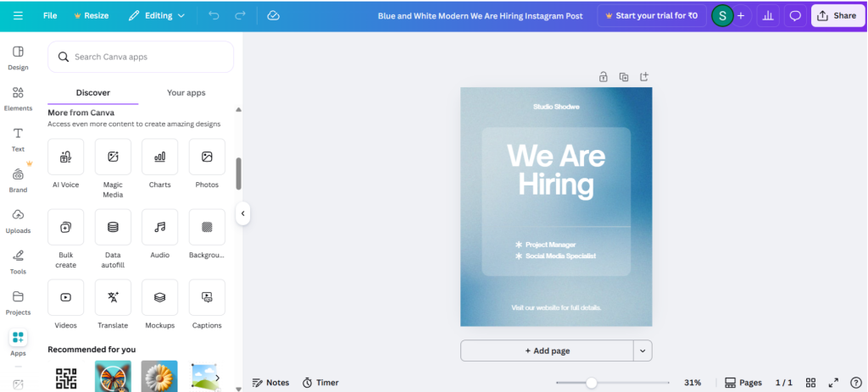Viewport: 868px width, 392px height.
Task: Click the Share button
Action: (837, 15)
